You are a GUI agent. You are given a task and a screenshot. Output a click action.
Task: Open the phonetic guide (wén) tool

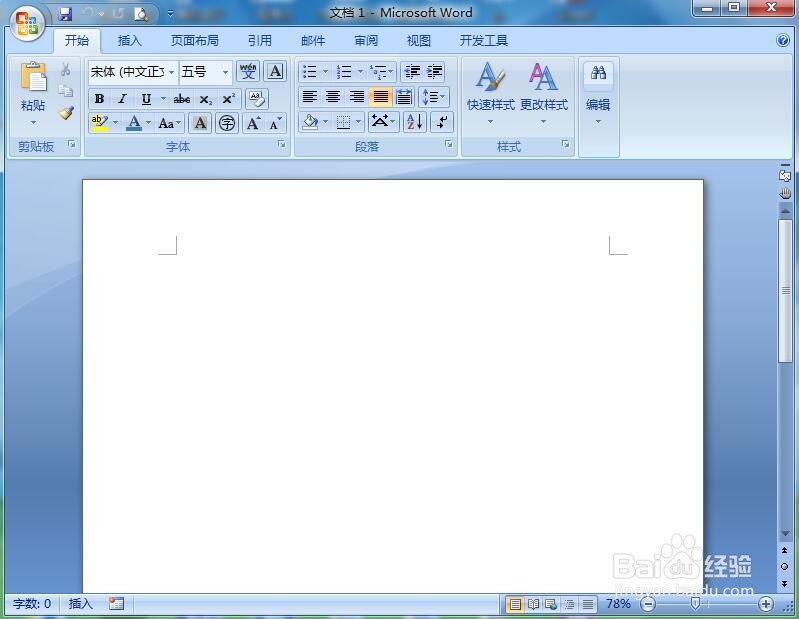click(x=248, y=72)
